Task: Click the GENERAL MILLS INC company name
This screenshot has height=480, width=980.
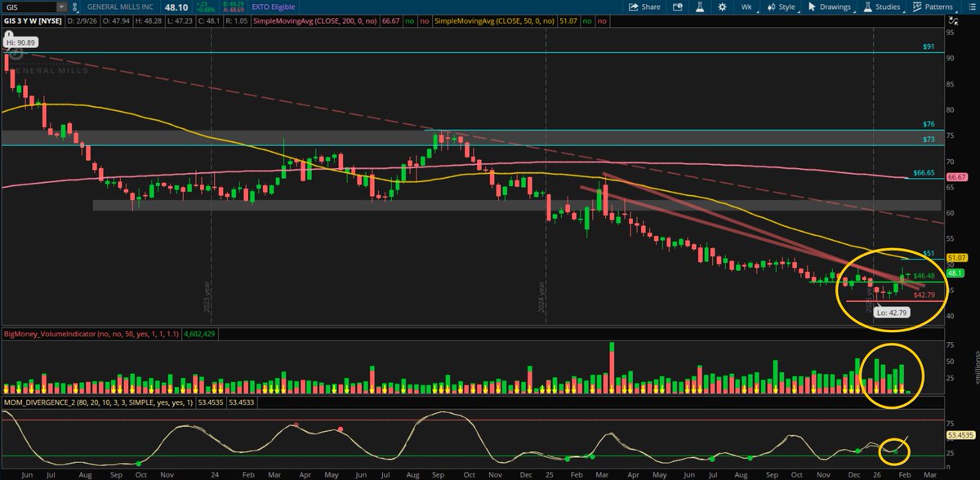Action: [120, 7]
